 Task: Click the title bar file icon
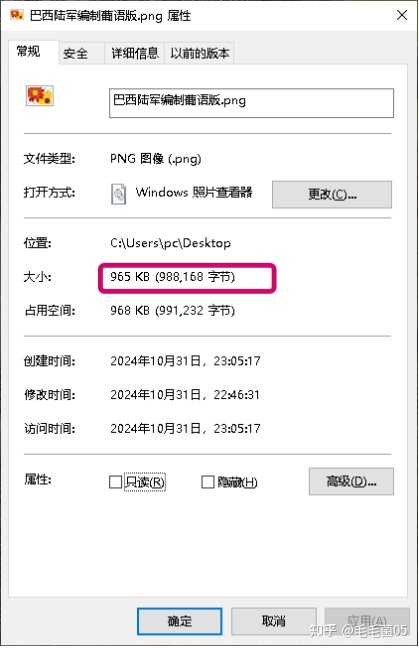click(x=17, y=15)
